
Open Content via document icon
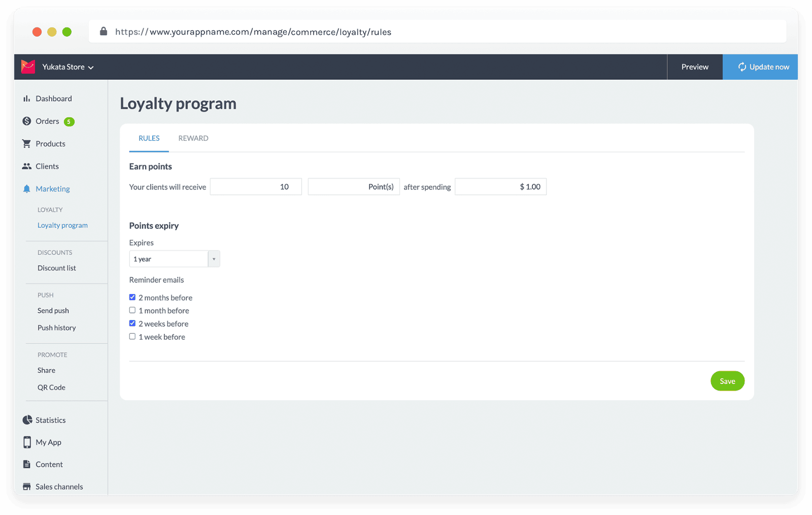tap(27, 464)
